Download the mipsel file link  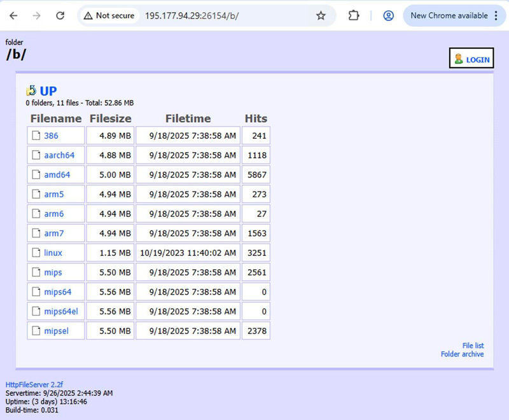click(56, 331)
